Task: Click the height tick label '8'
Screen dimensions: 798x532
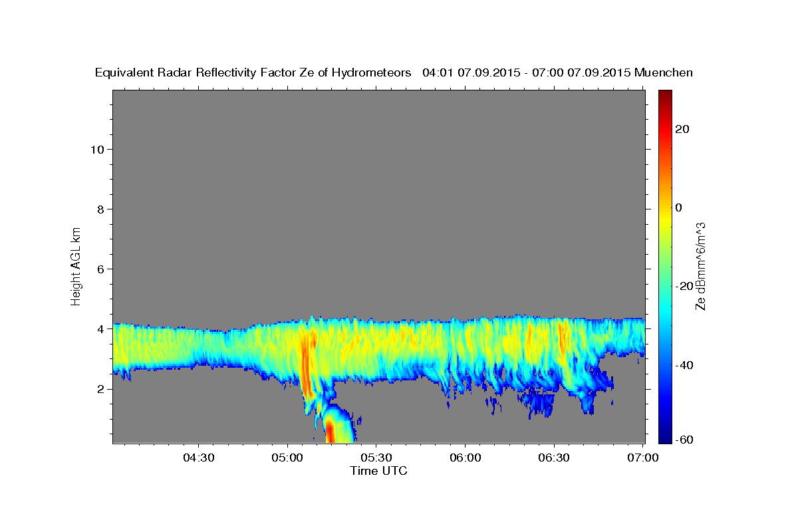Action: tap(101, 209)
